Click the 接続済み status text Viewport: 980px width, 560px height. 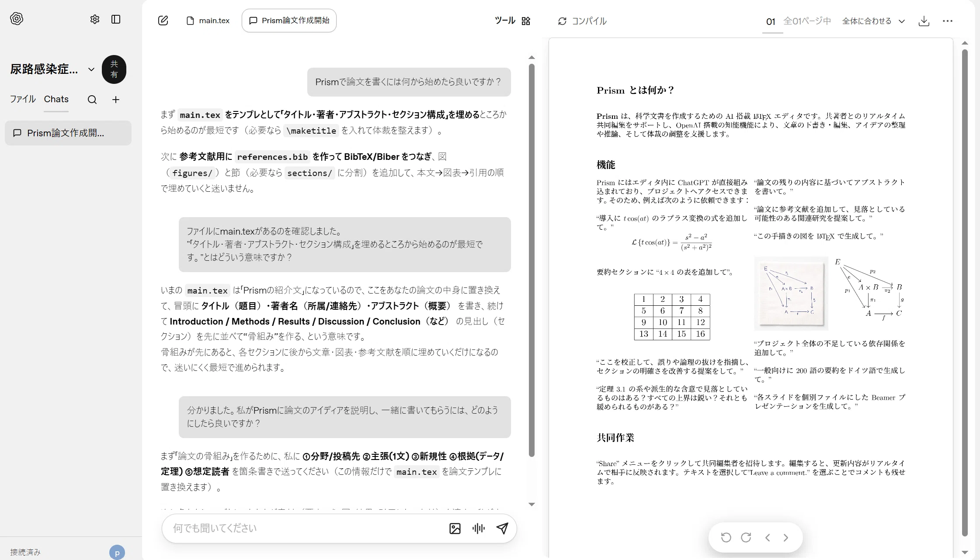pos(25,552)
